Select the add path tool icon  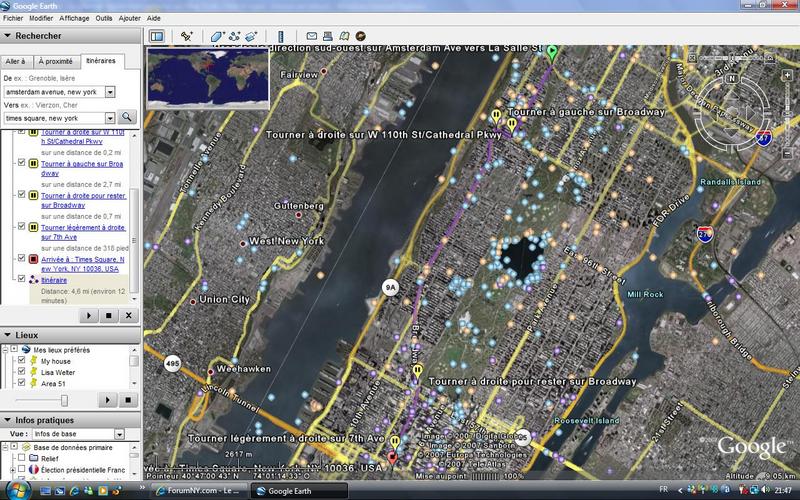click(235, 36)
